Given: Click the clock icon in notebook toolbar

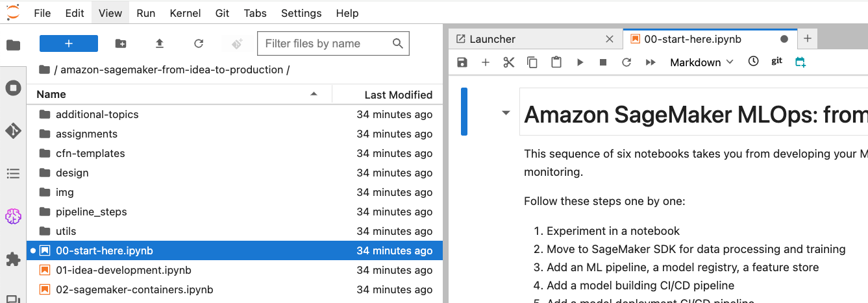Looking at the screenshot, I should tap(753, 62).
